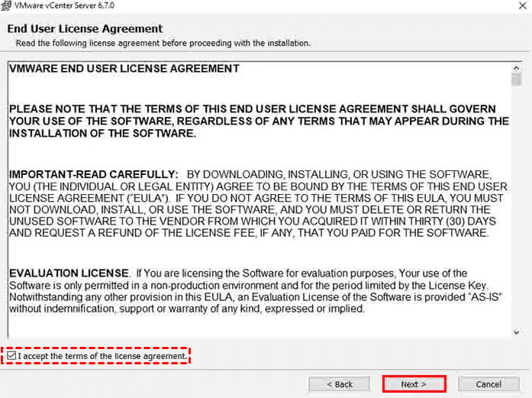Screen dimensions: 532x398
Task: Click the scrollbar down arrow in license text
Action: coord(517,332)
